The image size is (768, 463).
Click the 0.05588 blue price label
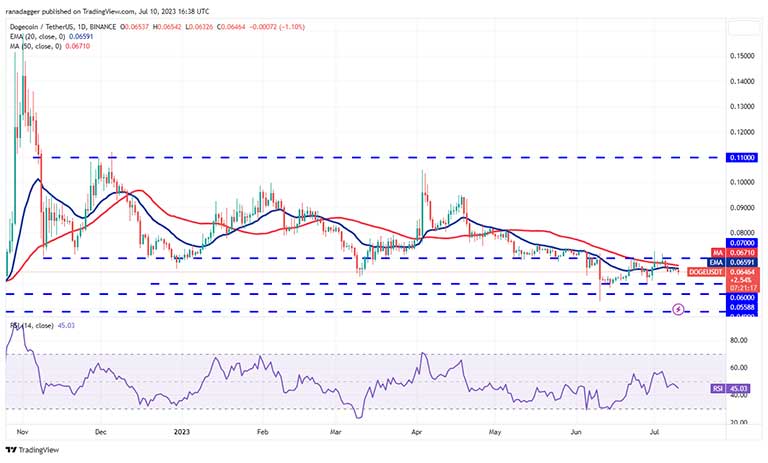point(743,308)
